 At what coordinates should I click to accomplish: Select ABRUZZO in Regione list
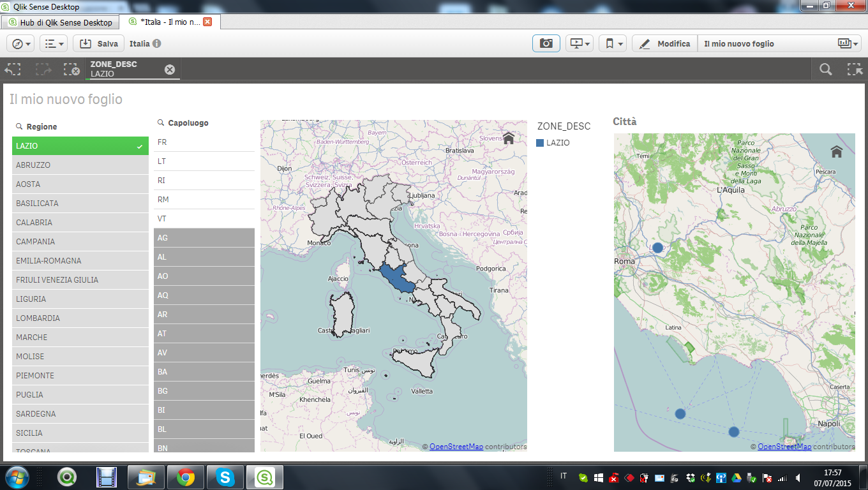[x=80, y=165]
